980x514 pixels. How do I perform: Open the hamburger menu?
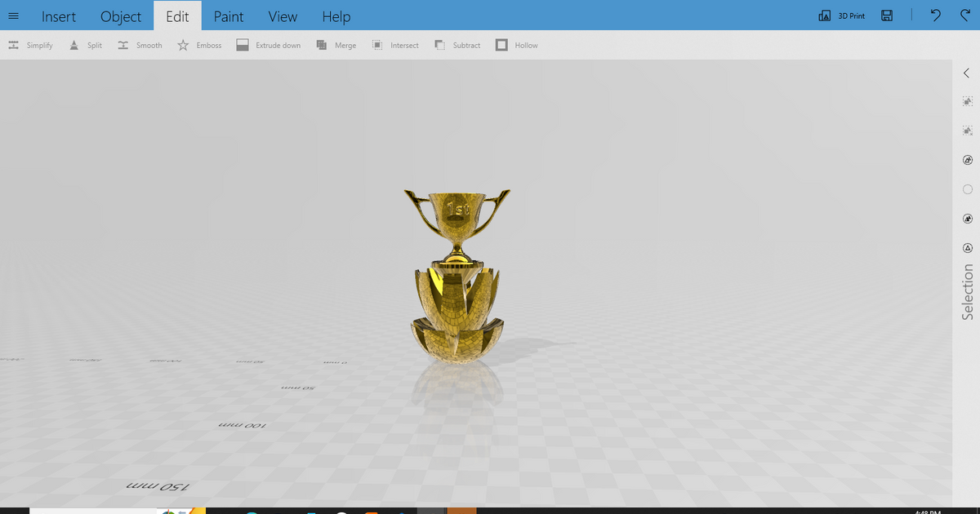[x=13, y=16]
